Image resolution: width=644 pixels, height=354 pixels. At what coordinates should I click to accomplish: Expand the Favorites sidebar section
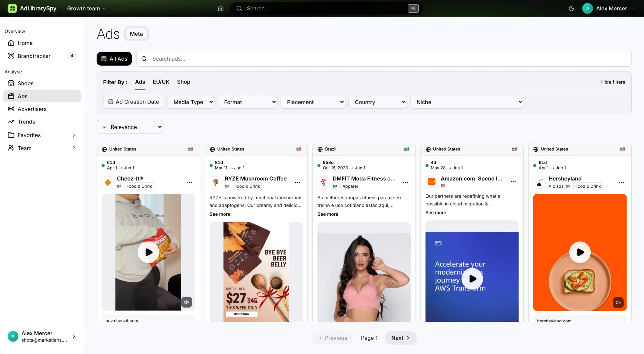(x=42, y=135)
